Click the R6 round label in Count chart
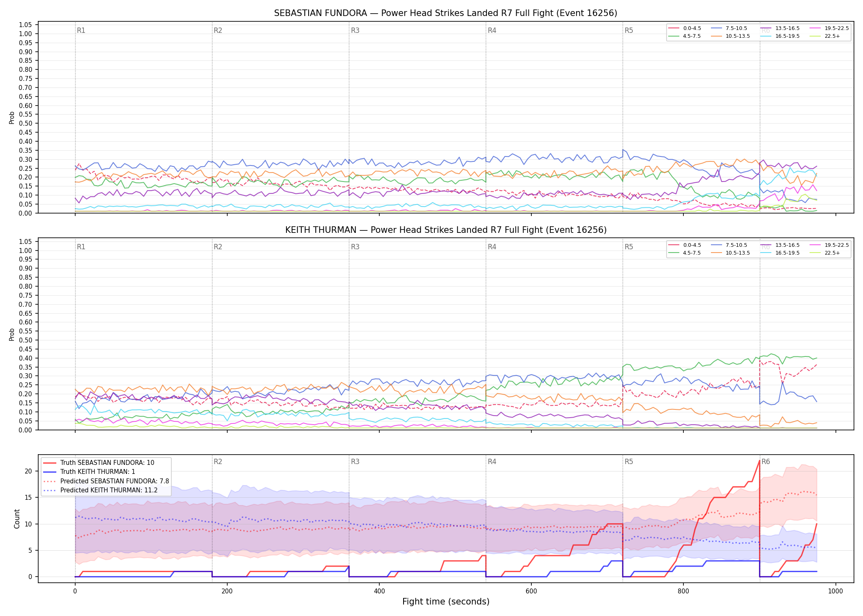 click(x=766, y=462)
